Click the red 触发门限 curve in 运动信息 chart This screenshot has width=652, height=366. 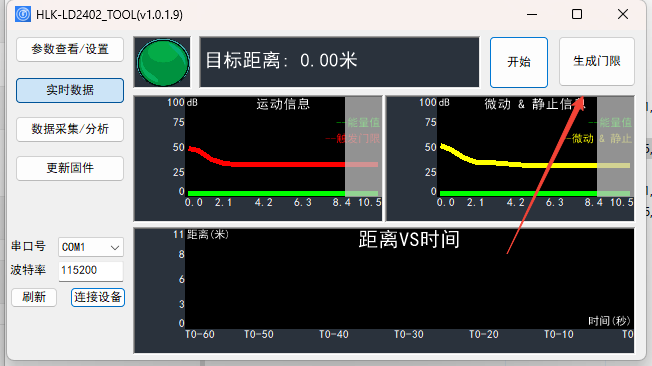coord(283,165)
